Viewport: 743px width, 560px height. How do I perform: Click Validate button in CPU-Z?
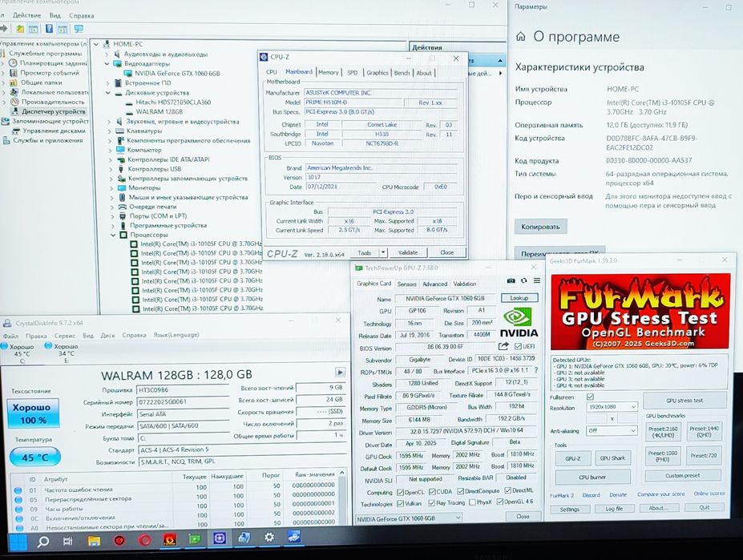pyautogui.click(x=408, y=252)
